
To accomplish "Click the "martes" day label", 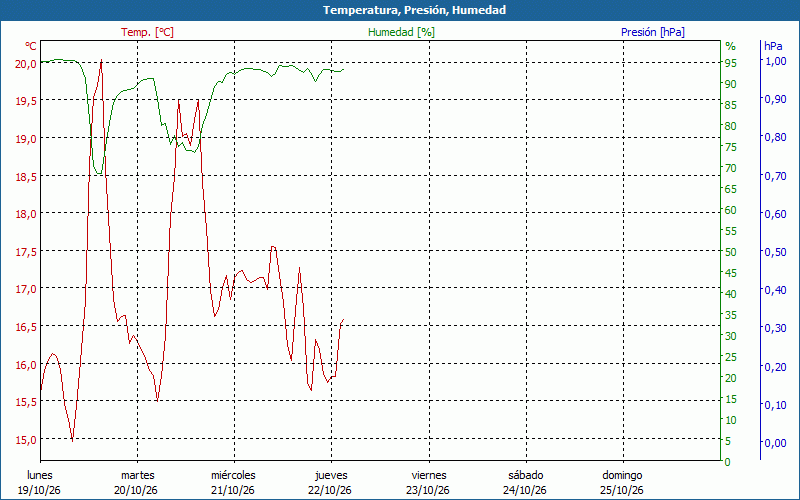I will (137, 475).
